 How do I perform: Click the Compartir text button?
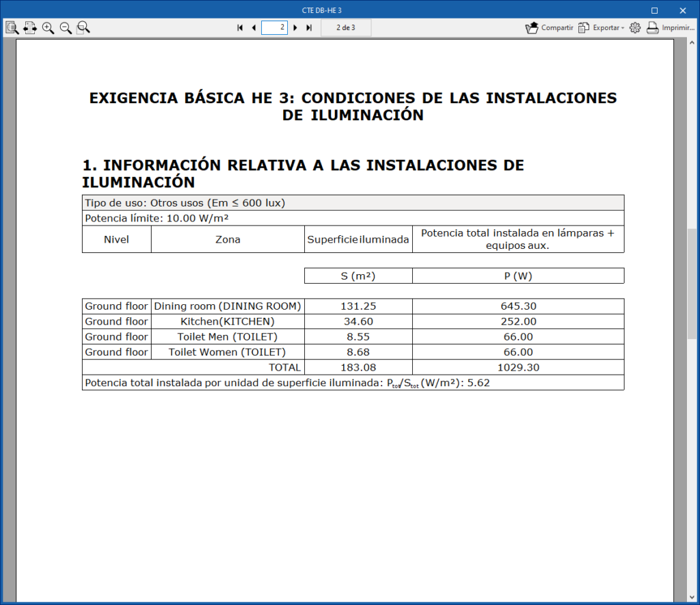click(557, 27)
